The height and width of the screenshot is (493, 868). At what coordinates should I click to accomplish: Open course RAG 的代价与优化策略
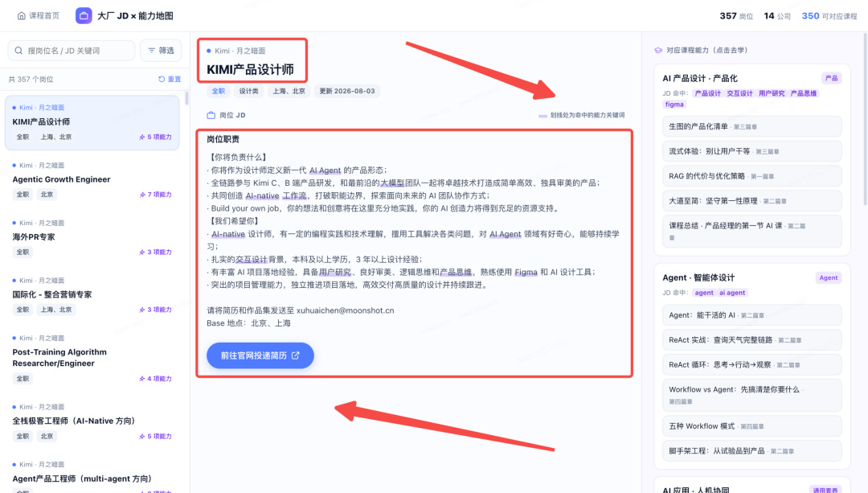[751, 176]
